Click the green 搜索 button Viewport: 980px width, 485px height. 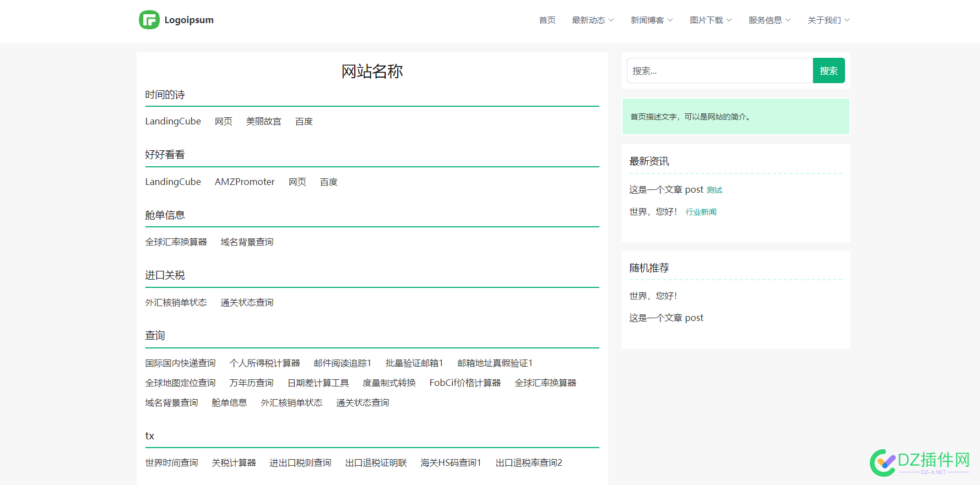tap(829, 70)
